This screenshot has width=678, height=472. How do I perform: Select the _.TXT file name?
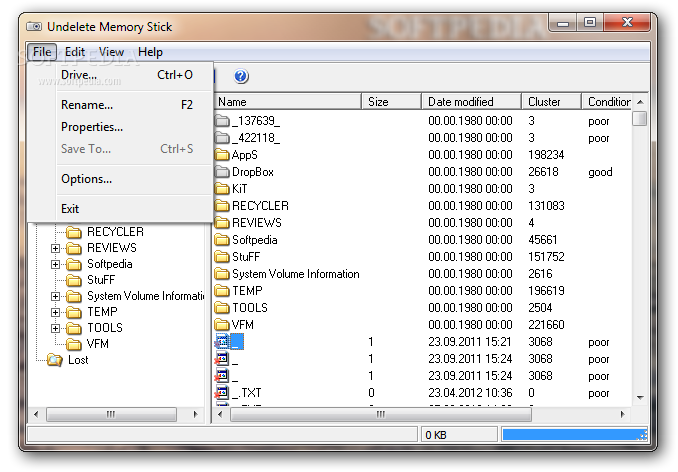(246, 393)
